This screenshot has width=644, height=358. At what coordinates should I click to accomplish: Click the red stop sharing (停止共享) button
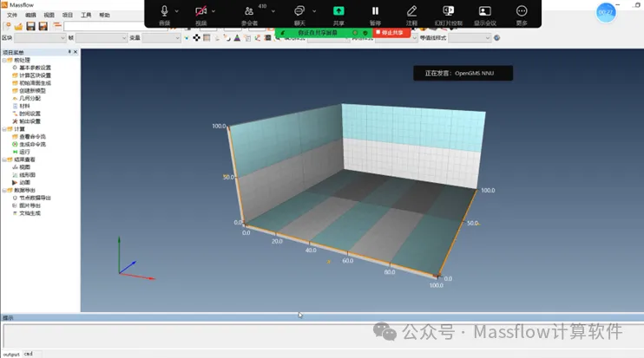pos(391,32)
